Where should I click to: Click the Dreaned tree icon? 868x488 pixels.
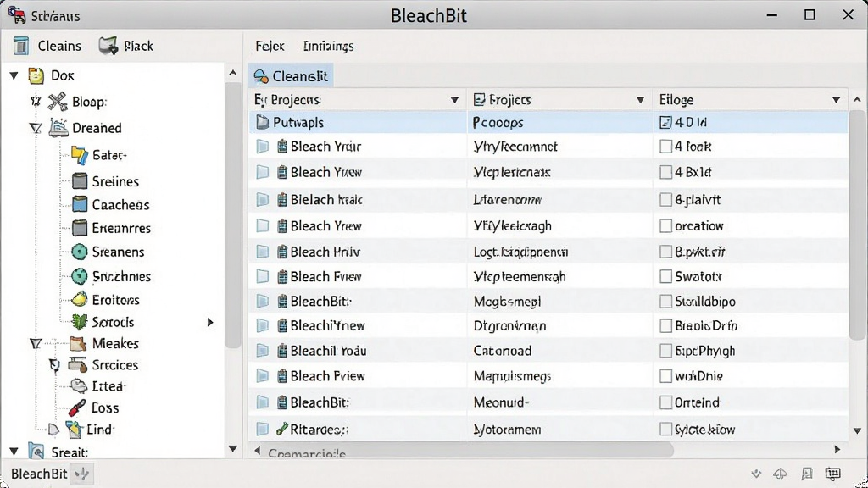[x=58, y=128]
